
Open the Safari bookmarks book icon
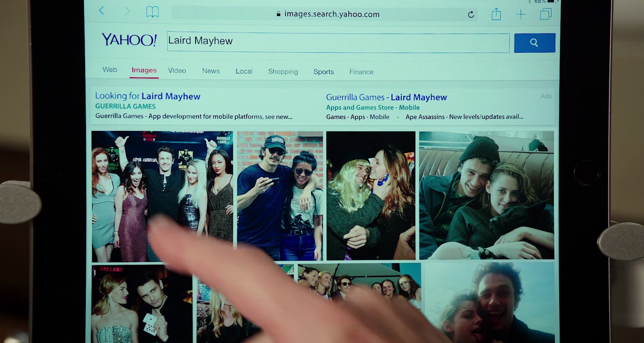152,12
